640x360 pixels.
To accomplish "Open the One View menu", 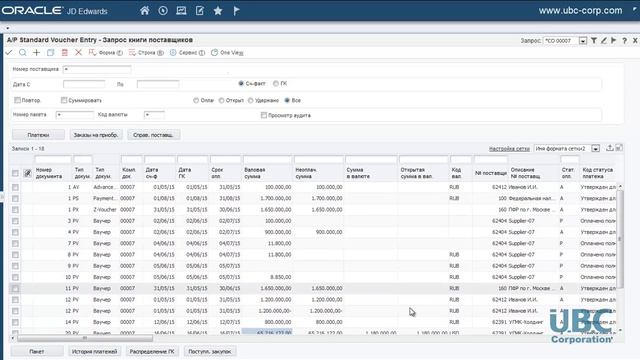I will point(227,53).
